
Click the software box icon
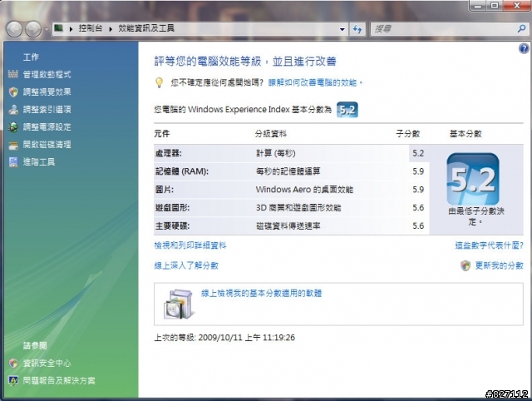point(180,304)
